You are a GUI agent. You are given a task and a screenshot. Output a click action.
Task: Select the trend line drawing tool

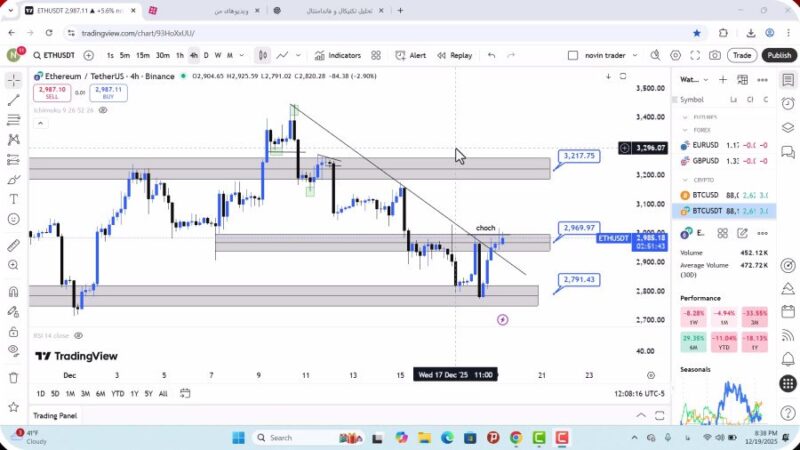pos(13,100)
